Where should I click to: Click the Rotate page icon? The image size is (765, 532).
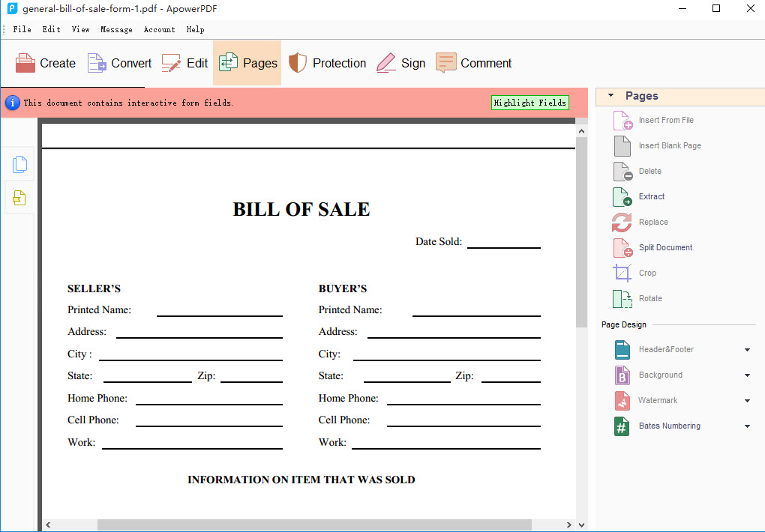pos(622,298)
